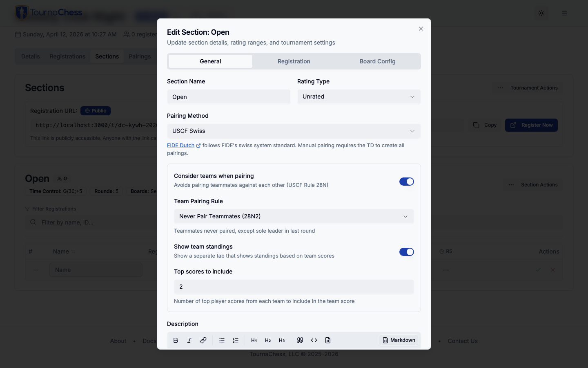The image size is (588, 368).
Task: Create a bulleted list in description
Action: point(222,340)
